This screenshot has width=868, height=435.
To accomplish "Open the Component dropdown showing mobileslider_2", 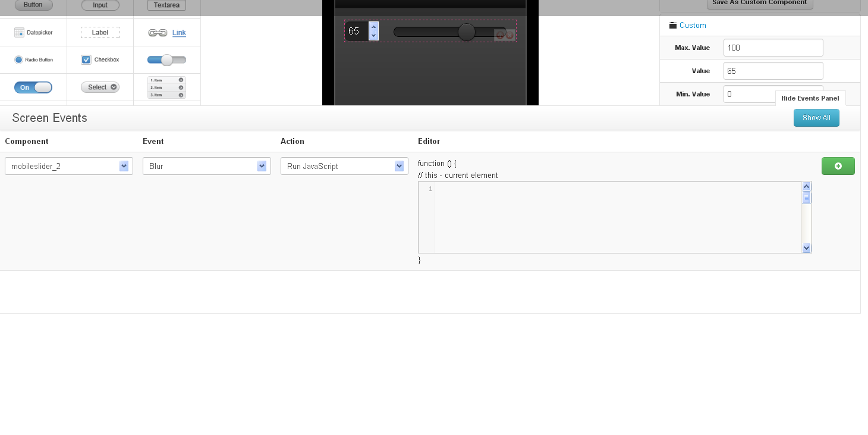I will tap(69, 166).
